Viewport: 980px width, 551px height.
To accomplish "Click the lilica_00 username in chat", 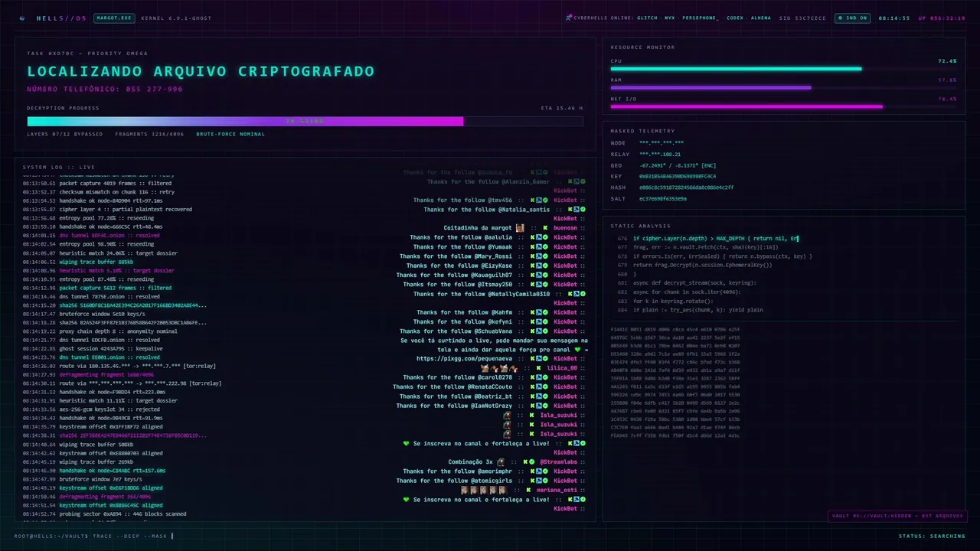I will [x=562, y=368].
